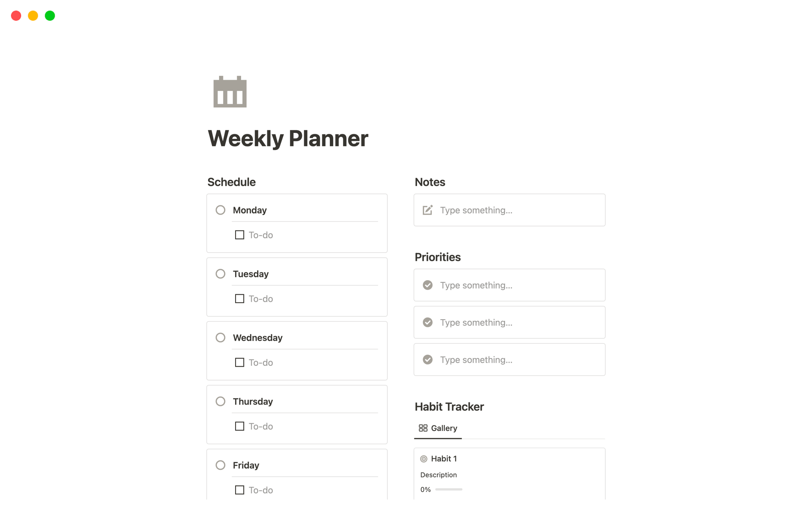Check the To-do box under Monday
Image resolution: width=812 pixels, height=508 pixels.
click(239, 235)
